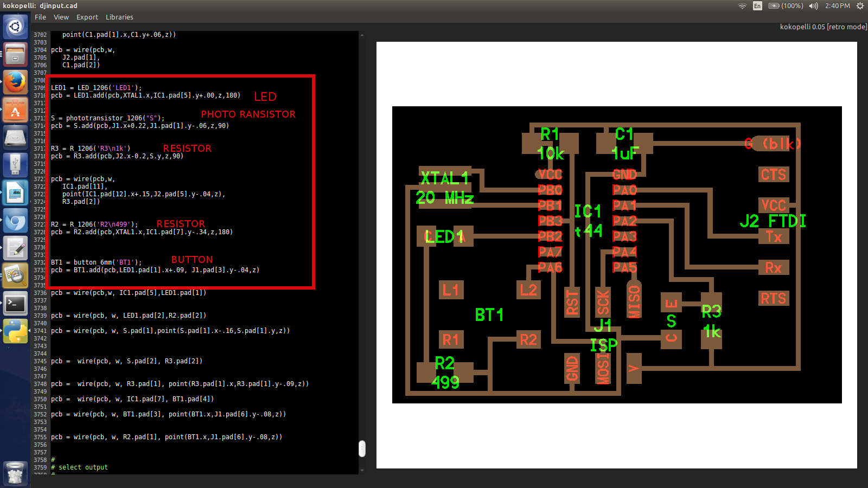Click the "RTS" pad in PCB preview

pyautogui.click(x=773, y=298)
